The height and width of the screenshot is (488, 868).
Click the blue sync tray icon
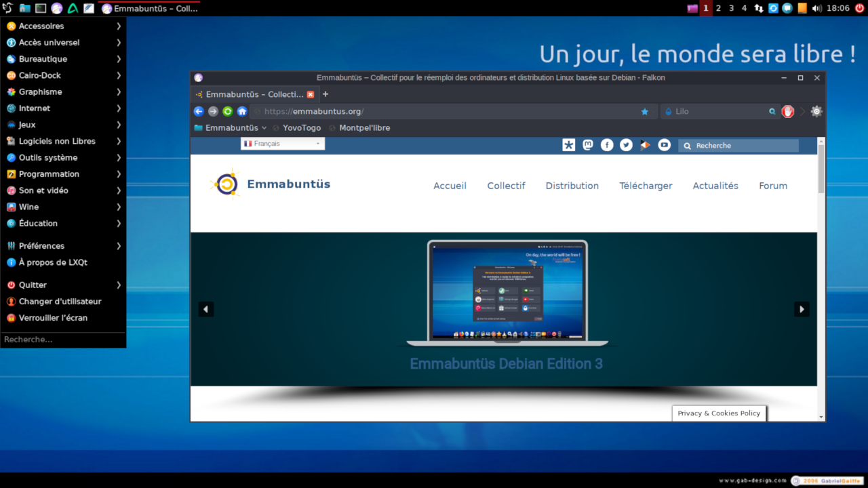pos(773,8)
